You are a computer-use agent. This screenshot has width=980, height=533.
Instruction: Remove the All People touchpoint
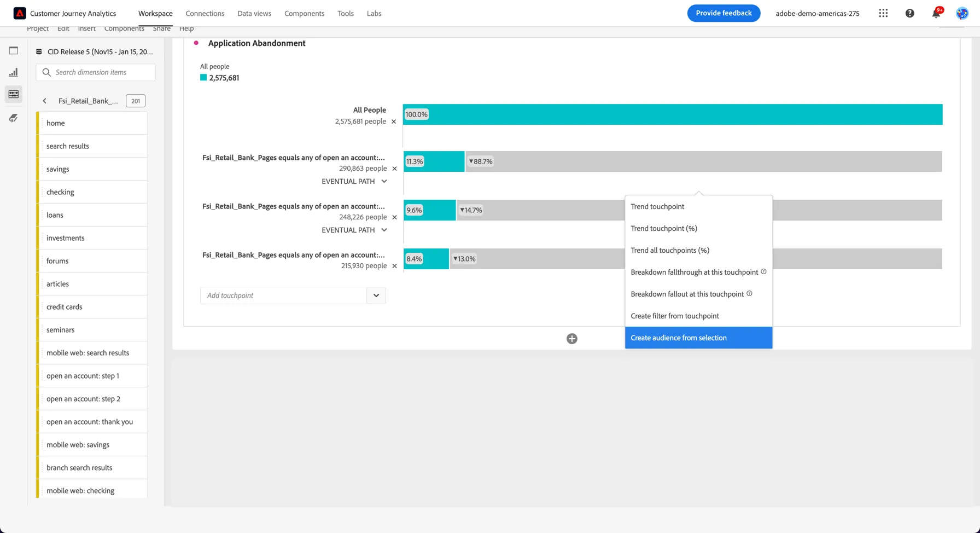point(394,121)
